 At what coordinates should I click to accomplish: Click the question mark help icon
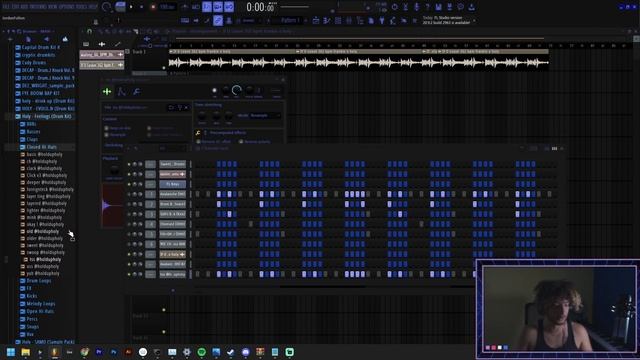427,7
